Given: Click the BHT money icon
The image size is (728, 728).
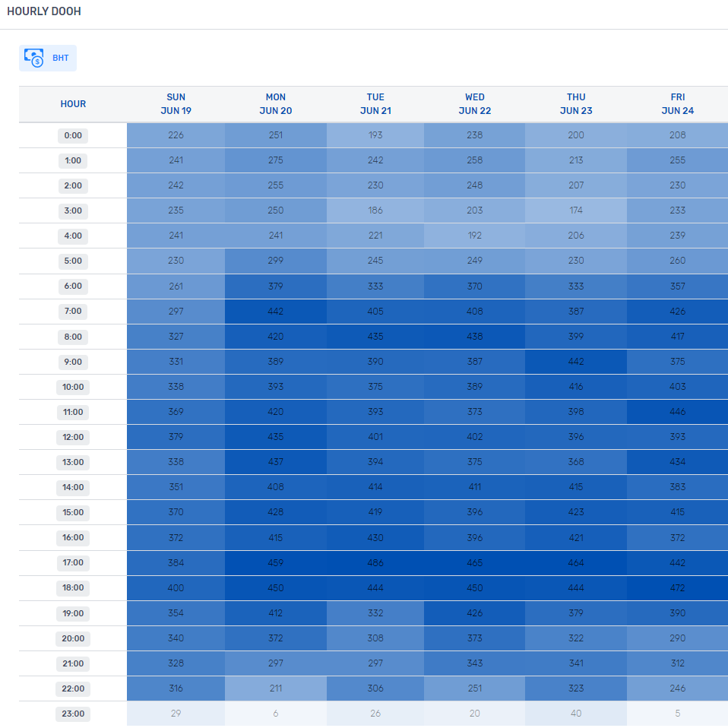Looking at the screenshot, I should (34, 58).
